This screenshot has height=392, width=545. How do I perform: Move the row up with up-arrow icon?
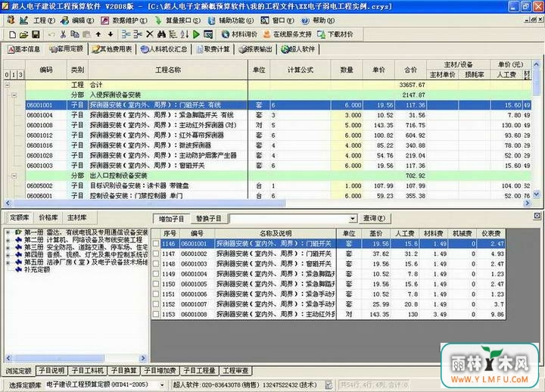coord(98,34)
